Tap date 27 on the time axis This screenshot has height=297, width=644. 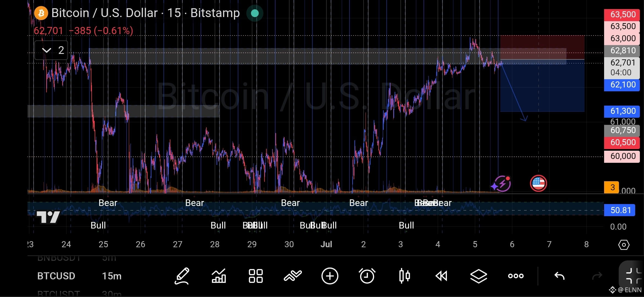178,244
